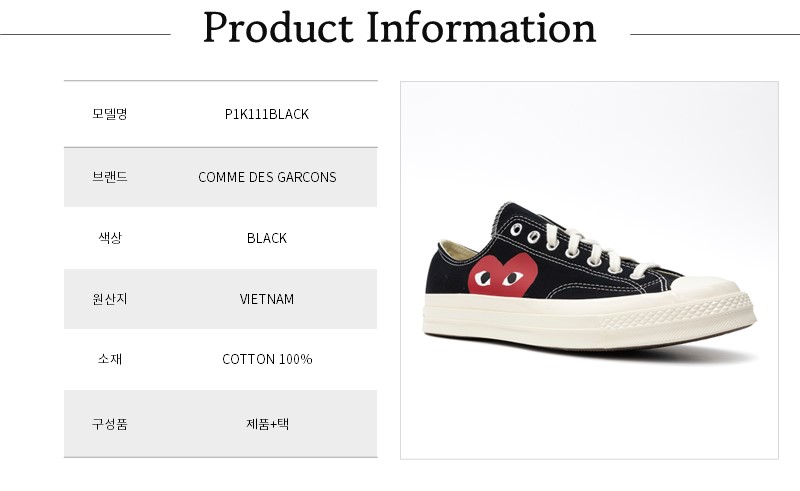Click the VIETNAM origin value
This screenshot has height=491, width=800.
[267, 299]
